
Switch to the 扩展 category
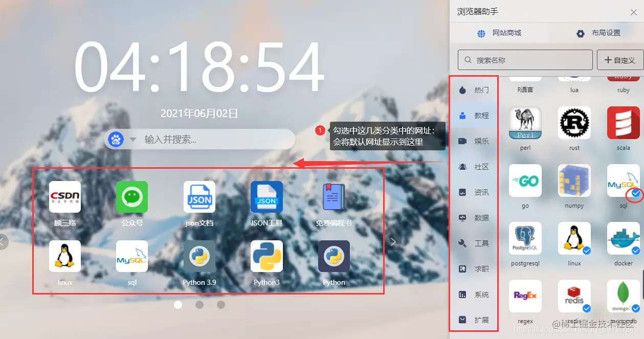point(473,320)
